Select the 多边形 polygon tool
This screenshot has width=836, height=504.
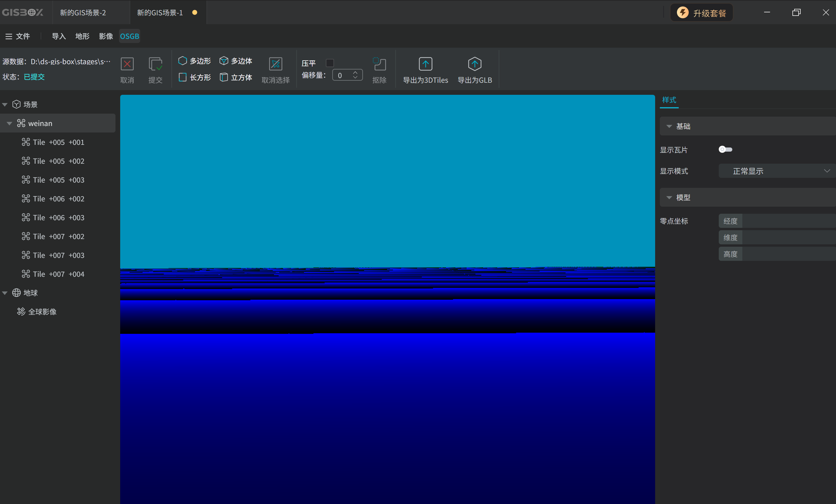(194, 61)
